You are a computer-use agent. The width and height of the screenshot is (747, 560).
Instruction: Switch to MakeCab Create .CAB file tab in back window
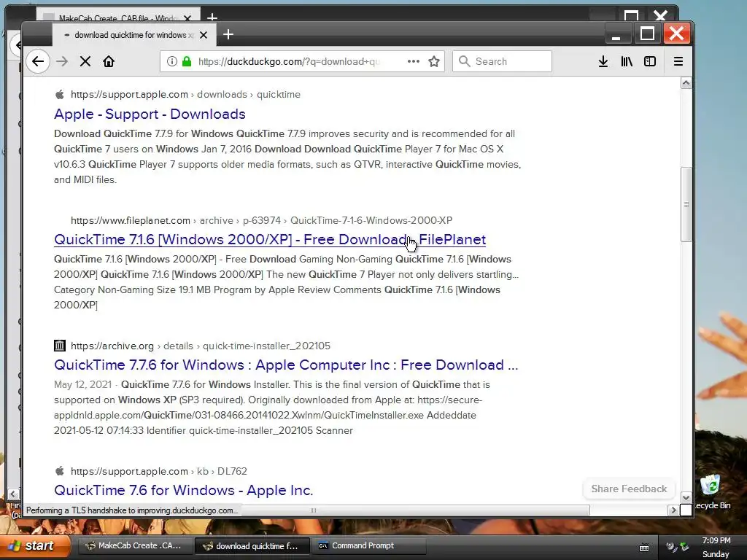click(x=117, y=18)
